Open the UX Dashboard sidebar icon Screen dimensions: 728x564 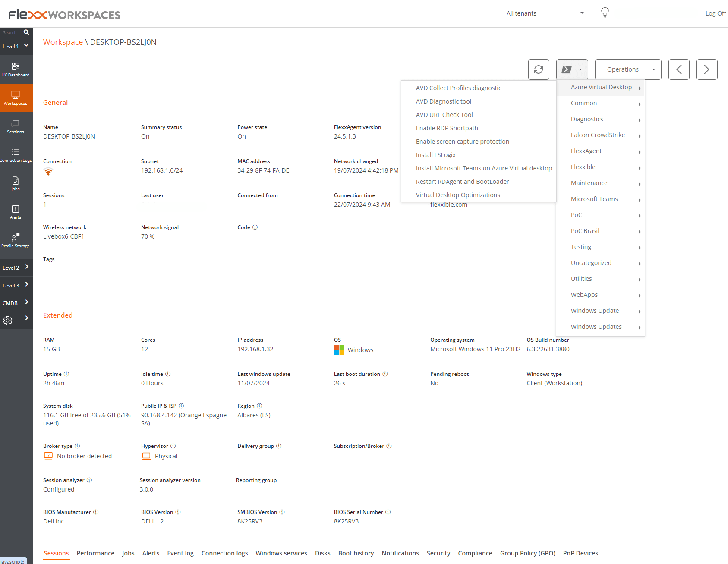16,69
